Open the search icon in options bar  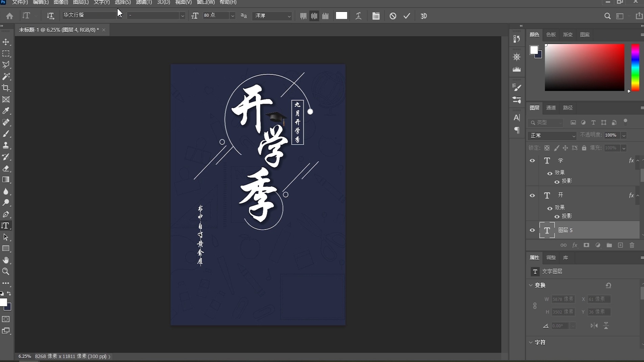pyautogui.click(x=607, y=16)
